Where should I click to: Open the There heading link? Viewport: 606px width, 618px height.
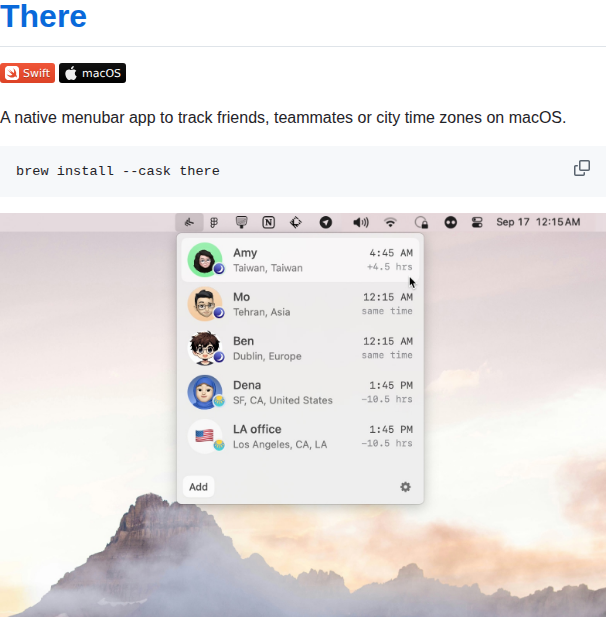tap(43, 16)
